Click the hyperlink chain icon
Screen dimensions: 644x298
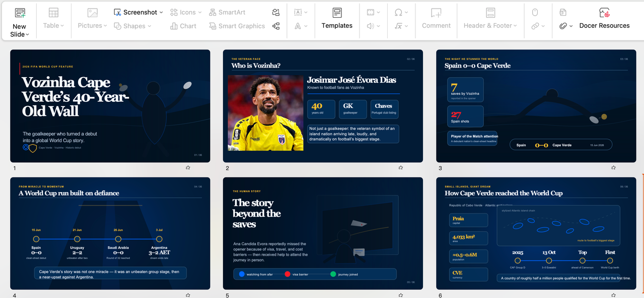click(535, 26)
